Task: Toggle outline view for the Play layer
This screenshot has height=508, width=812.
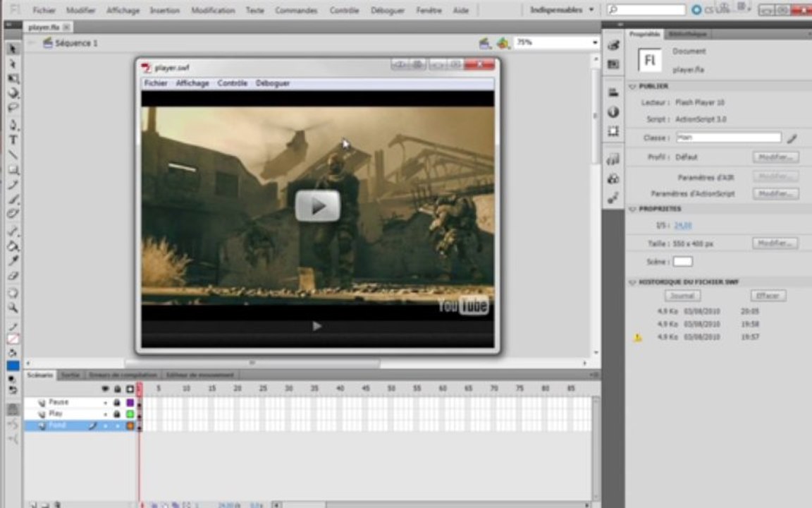Action: coord(130,413)
